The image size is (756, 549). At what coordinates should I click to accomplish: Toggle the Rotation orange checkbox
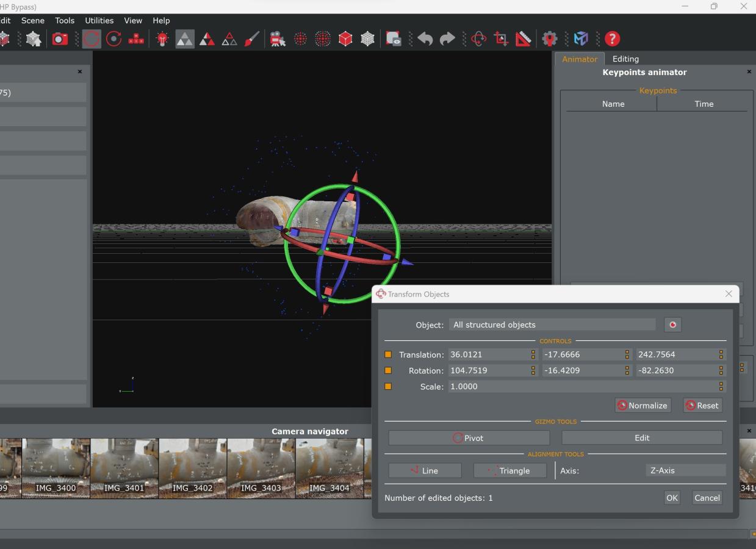tap(388, 370)
